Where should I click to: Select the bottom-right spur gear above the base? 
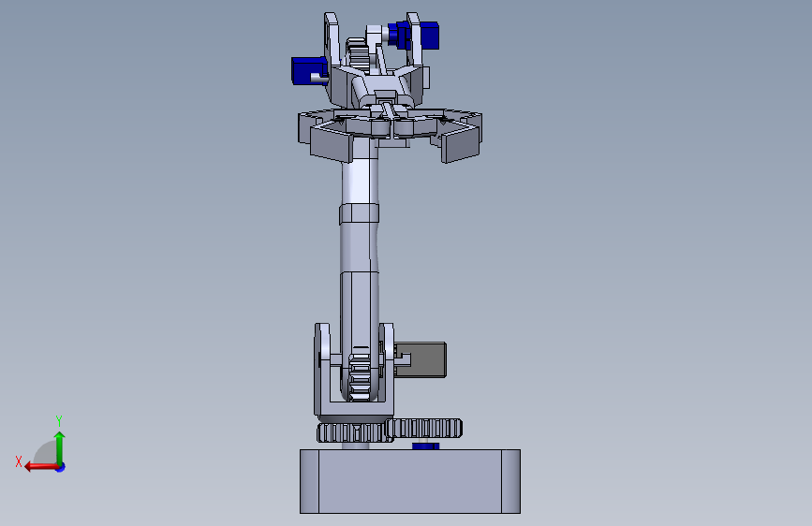[424, 428]
